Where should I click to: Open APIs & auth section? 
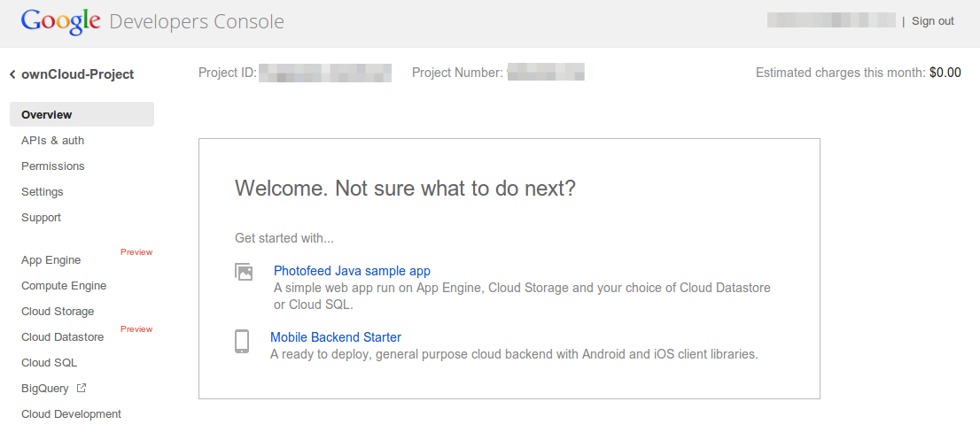52,141
